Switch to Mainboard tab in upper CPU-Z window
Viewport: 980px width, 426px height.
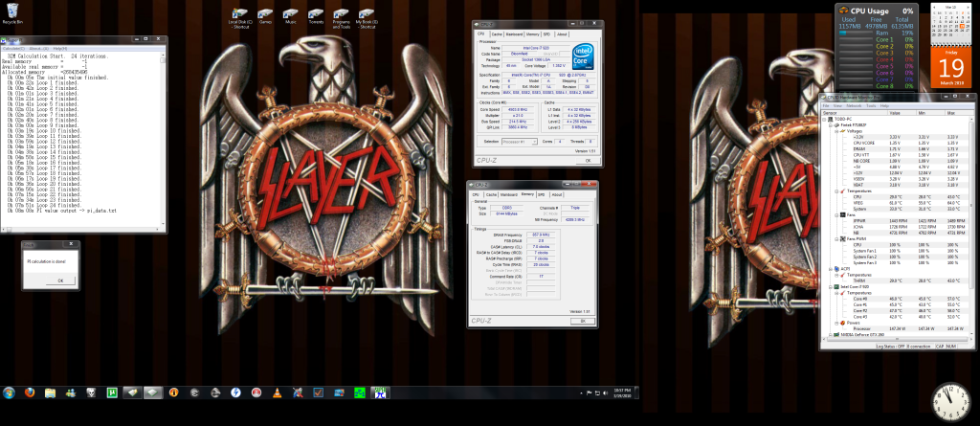click(x=514, y=34)
